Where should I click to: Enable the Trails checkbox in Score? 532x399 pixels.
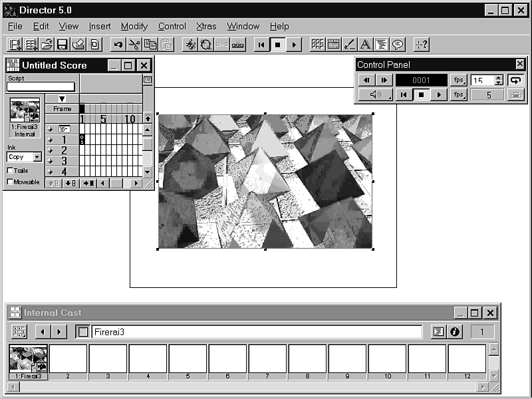(11, 171)
